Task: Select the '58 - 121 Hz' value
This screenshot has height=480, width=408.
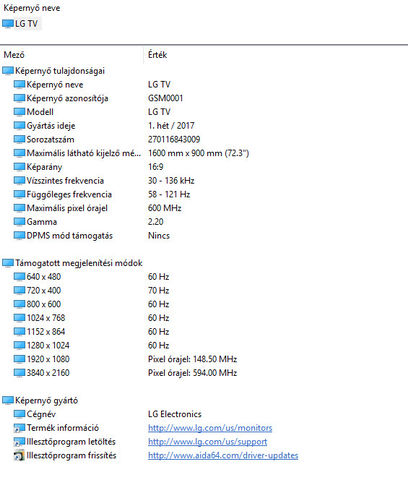Action: coord(169,194)
